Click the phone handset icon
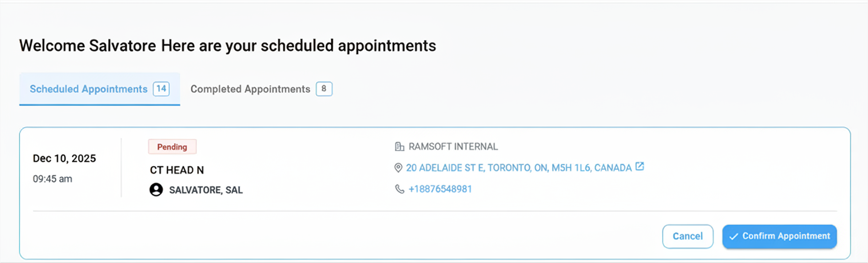The width and height of the screenshot is (868, 263). pos(399,189)
